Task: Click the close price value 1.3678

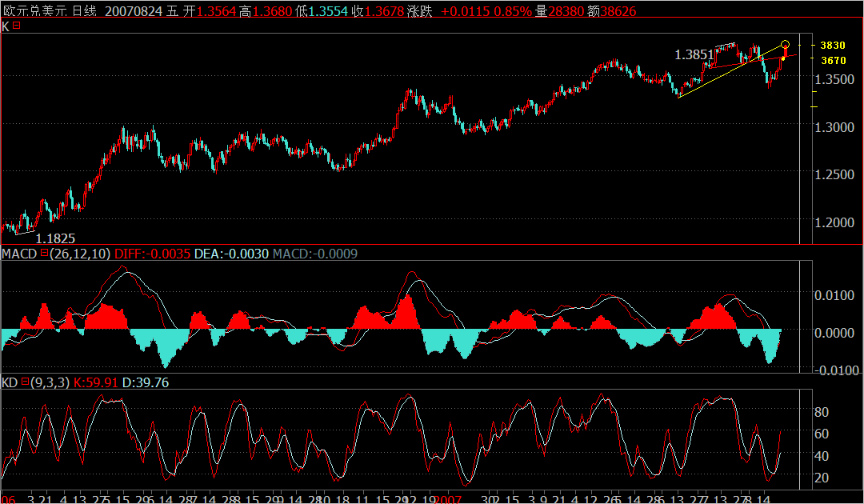Action: [x=385, y=11]
